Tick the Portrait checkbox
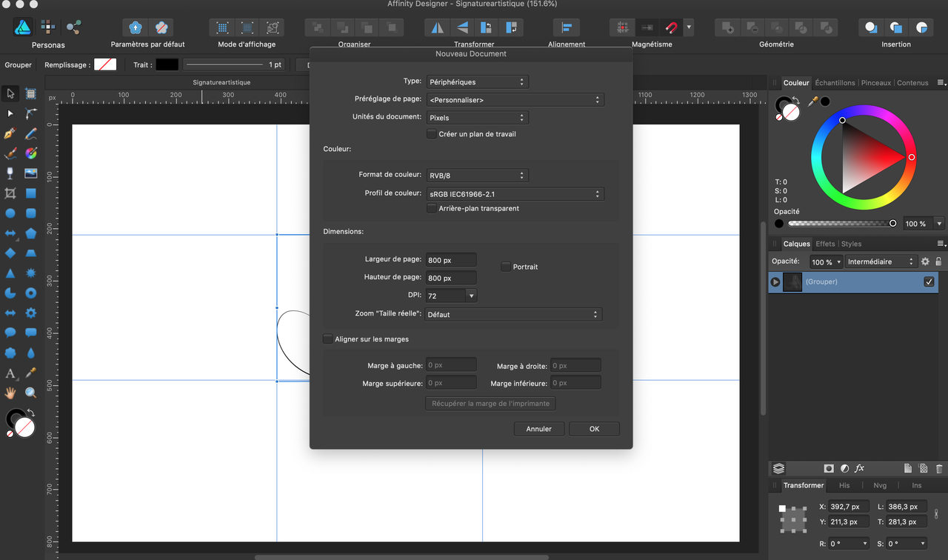This screenshot has width=948, height=560. pos(506,267)
